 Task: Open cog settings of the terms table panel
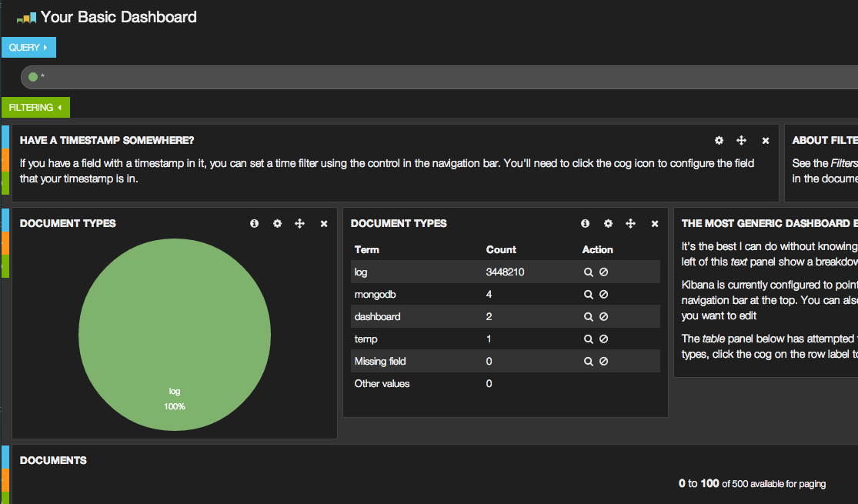(608, 223)
